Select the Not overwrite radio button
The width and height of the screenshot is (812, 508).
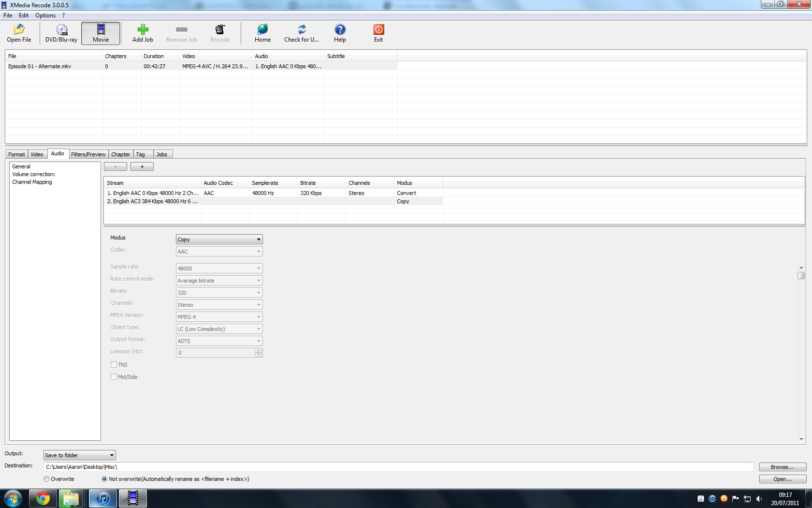(x=104, y=479)
